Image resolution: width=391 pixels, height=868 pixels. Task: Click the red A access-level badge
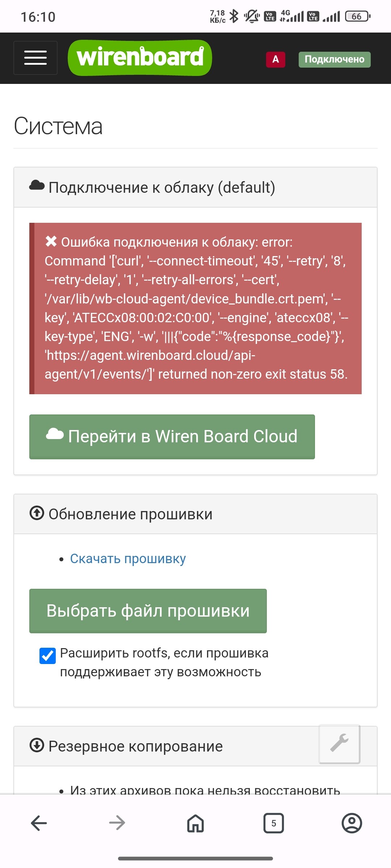click(276, 59)
